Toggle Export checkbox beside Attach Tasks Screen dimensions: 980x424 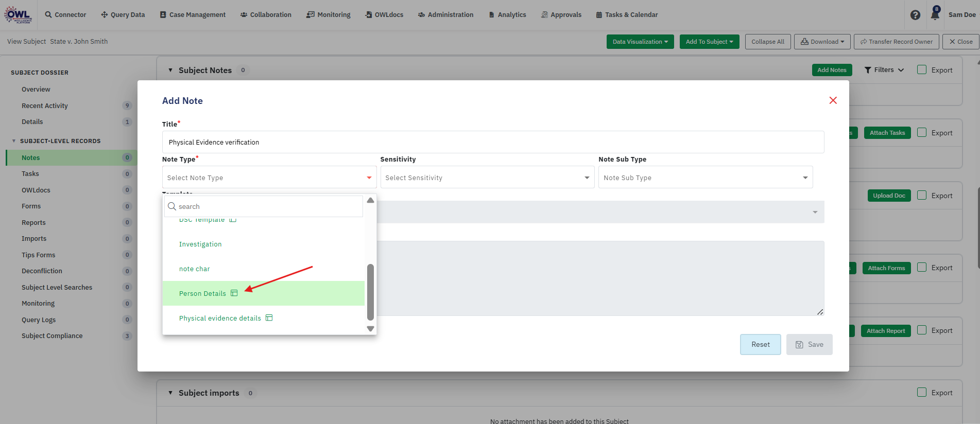[922, 132]
